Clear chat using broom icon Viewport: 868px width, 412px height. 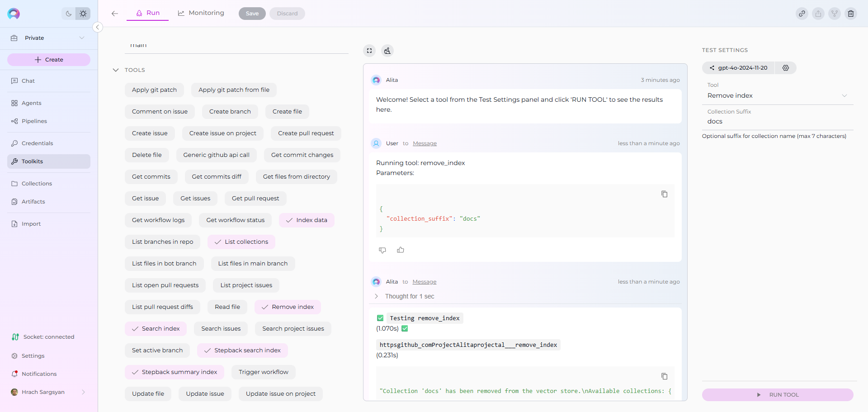tap(387, 51)
